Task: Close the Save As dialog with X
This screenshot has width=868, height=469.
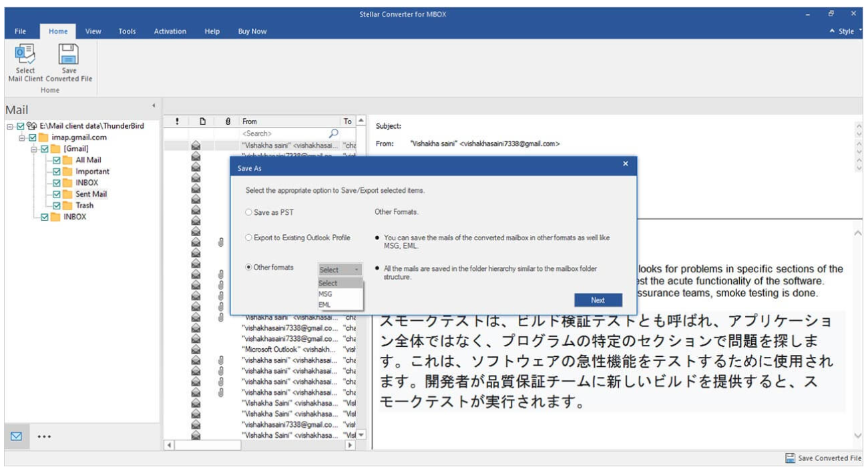Action: 626,163
